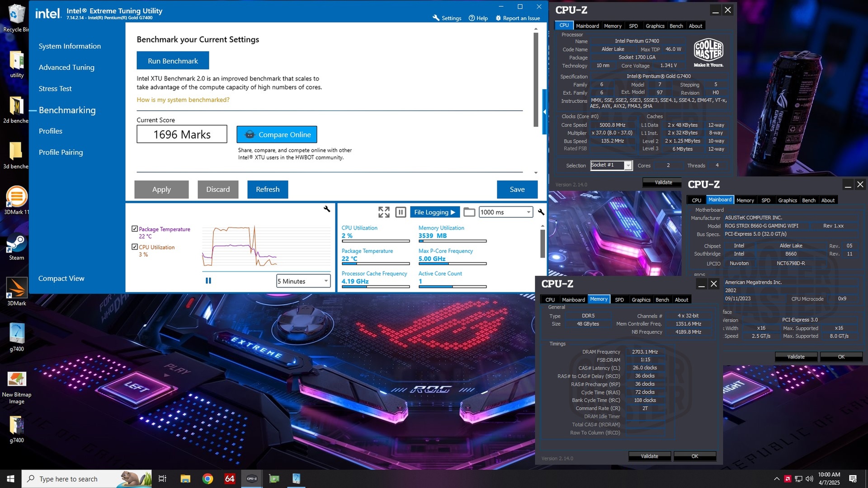Click the Save button in XTU
This screenshot has width=868, height=488.
click(x=517, y=189)
